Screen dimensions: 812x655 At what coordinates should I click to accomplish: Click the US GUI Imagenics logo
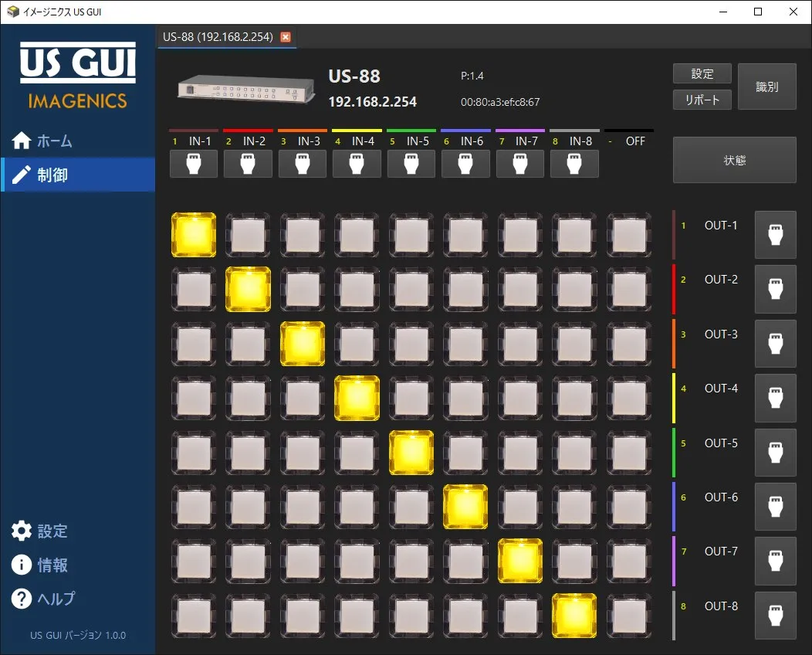[x=78, y=76]
